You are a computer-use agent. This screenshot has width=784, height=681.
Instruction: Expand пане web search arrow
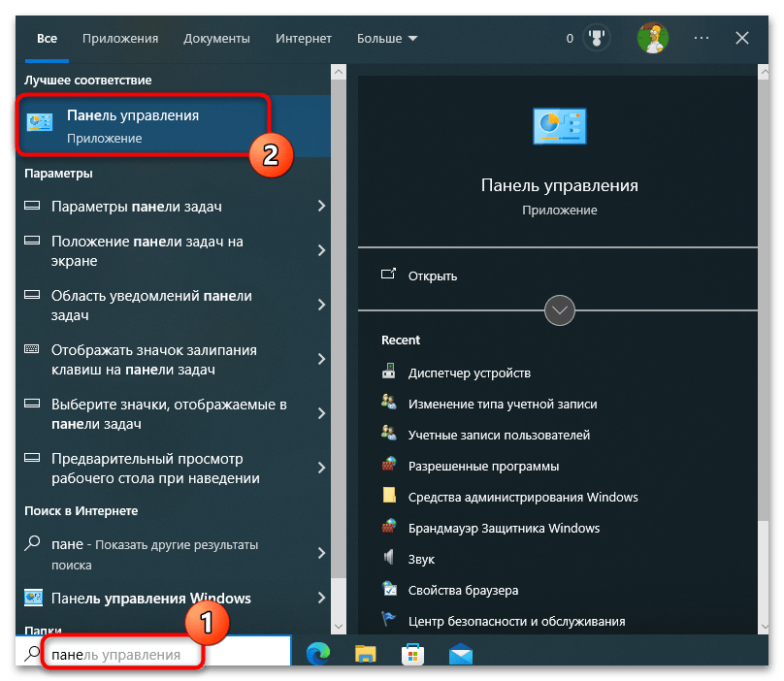tap(321, 553)
